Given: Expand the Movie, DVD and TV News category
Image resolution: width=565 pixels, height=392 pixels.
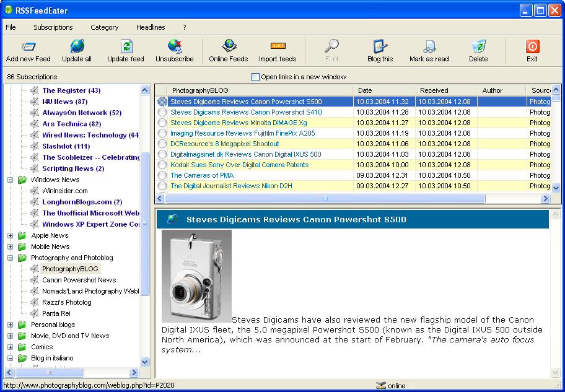Looking at the screenshot, I should click(x=11, y=336).
